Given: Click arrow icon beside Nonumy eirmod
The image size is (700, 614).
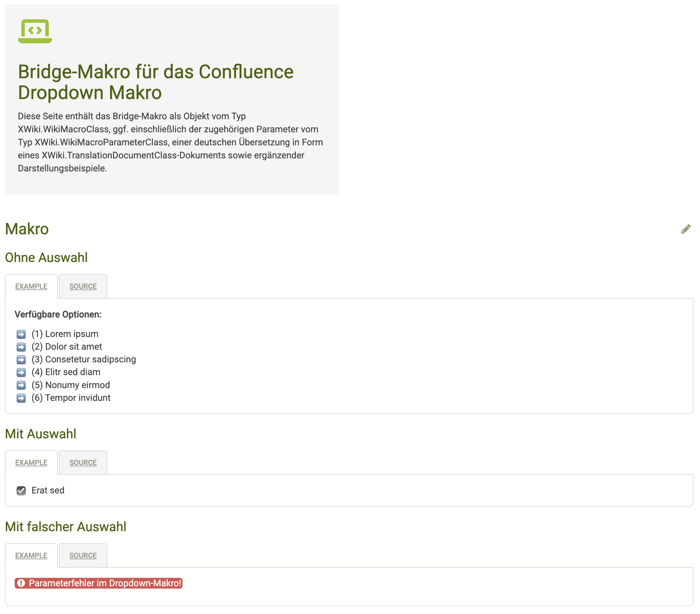Looking at the screenshot, I should 21,385.
